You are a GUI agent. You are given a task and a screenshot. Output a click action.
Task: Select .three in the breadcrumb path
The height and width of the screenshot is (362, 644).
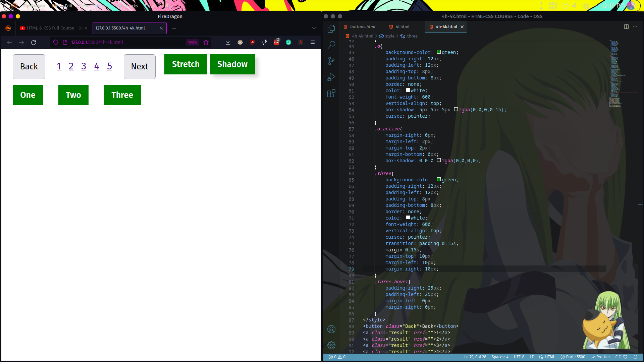click(x=412, y=36)
